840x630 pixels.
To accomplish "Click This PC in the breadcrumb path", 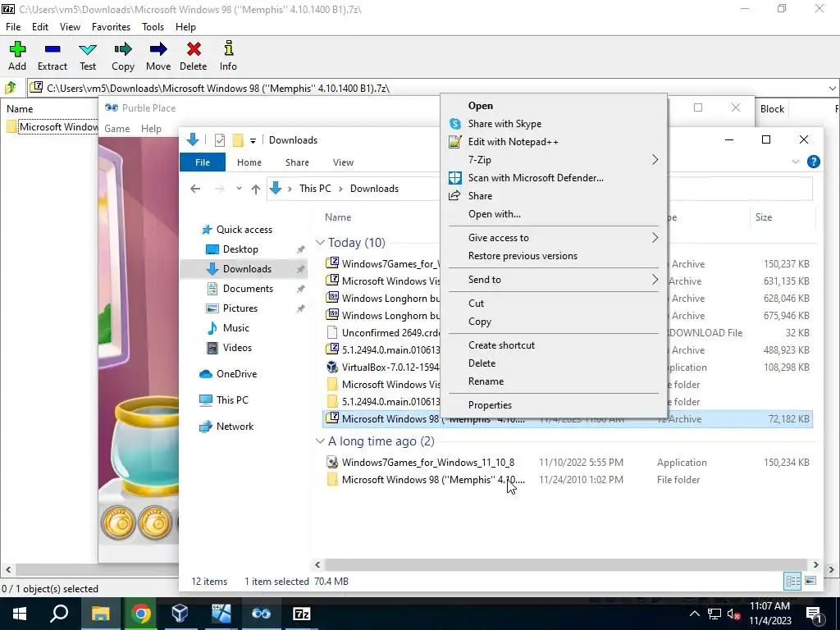I will click(x=315, y=189).
